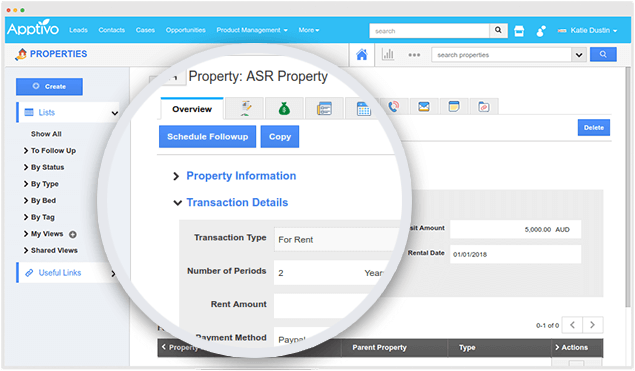635x371 pixels.
Task: Open the app store icon in header
Action: point(519,31)
